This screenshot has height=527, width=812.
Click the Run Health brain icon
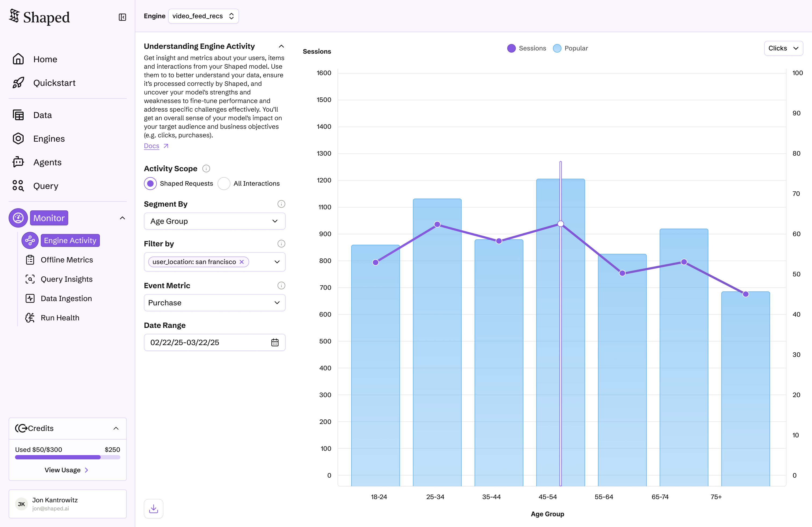[30, 318]
